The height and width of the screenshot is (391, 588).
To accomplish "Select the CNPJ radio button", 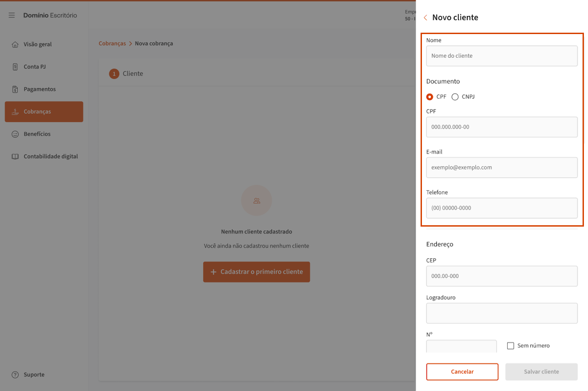I will tap(455, 97).
